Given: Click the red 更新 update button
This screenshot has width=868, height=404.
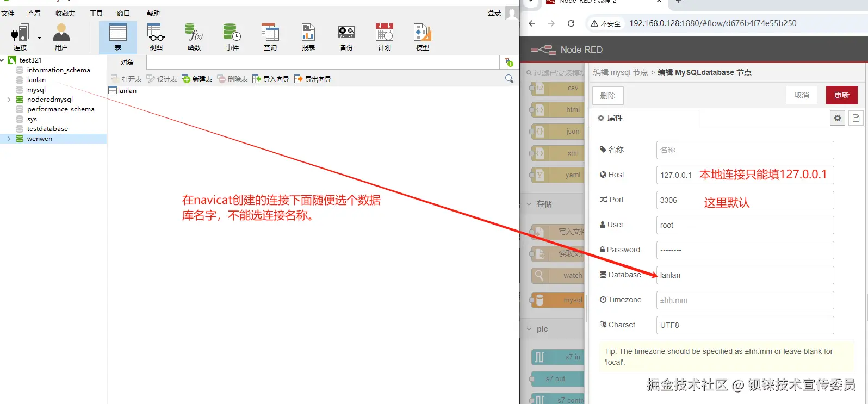Looking at the screenshot, I should [x=842, y=95].
